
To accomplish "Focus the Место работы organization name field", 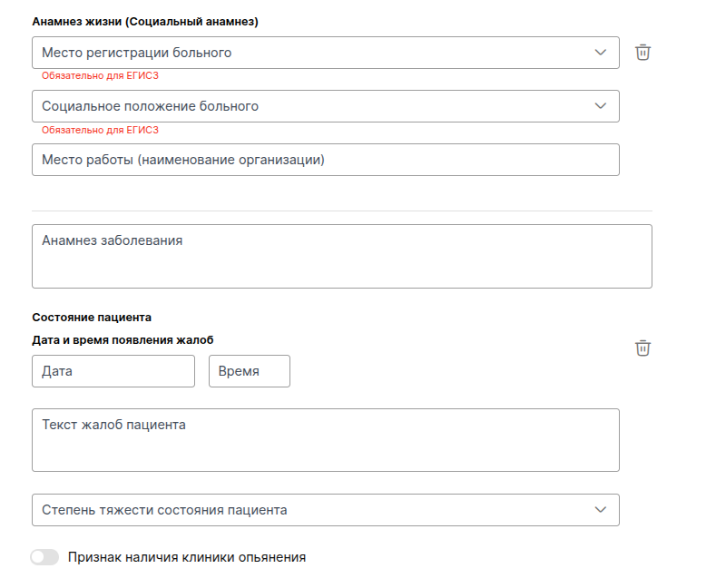I will pyautogui.click(x=325, y=160).
